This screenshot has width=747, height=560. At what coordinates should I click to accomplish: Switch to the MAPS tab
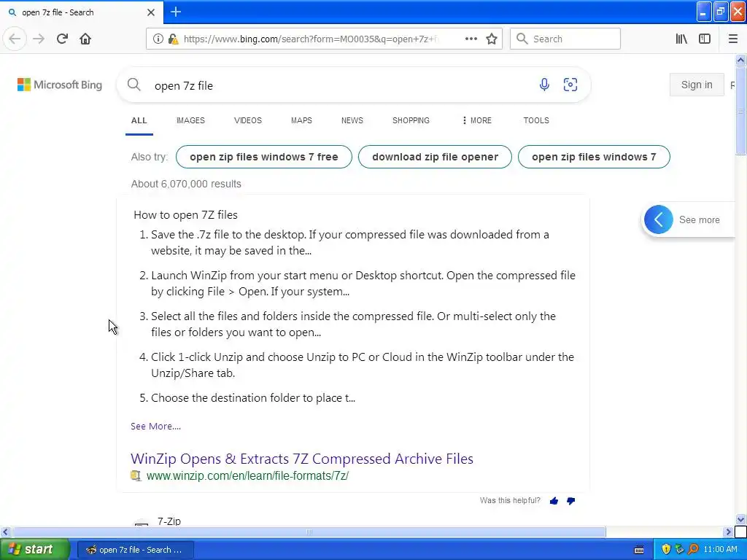301,120
